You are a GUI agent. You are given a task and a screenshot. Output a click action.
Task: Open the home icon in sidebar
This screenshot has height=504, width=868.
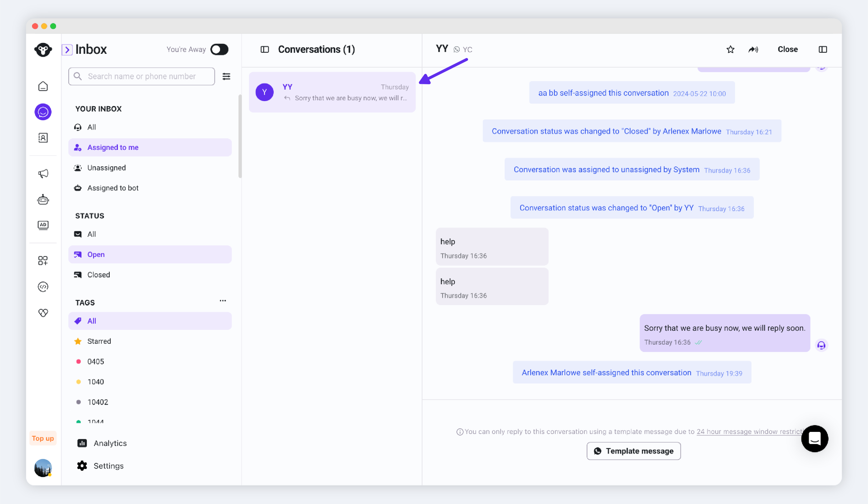(43, 86)
